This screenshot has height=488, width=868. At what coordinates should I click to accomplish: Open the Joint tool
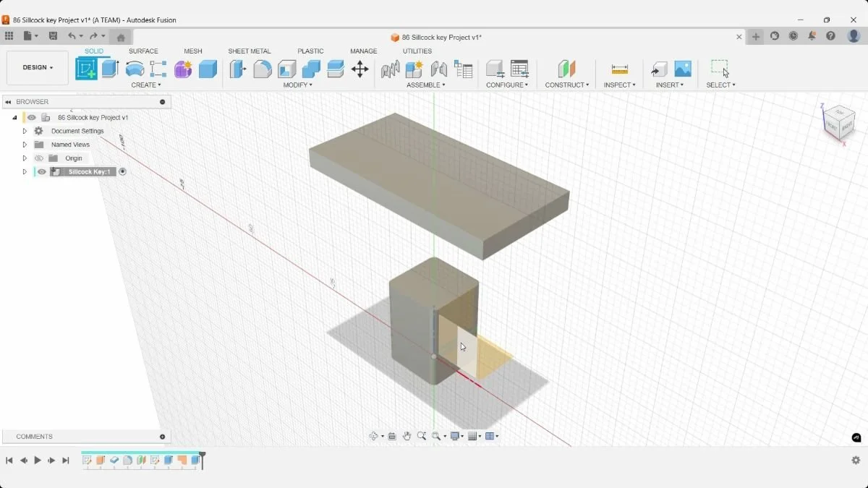tap(439, 69)
